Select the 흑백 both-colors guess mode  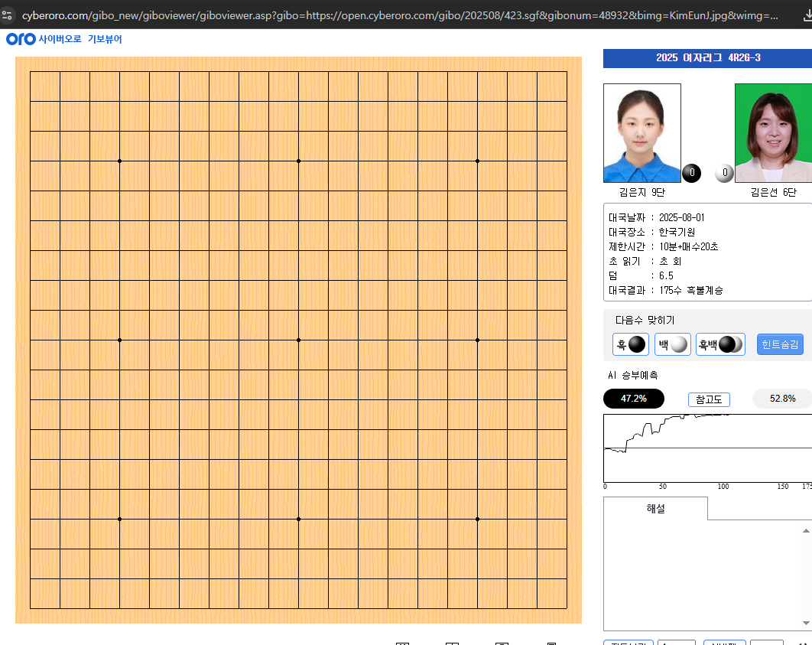pyautogui.click(x=719, y=344)
